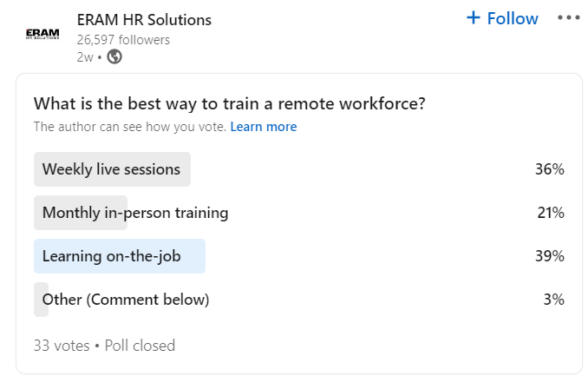Open the three-dot post options menu

(x=569, y=17)
